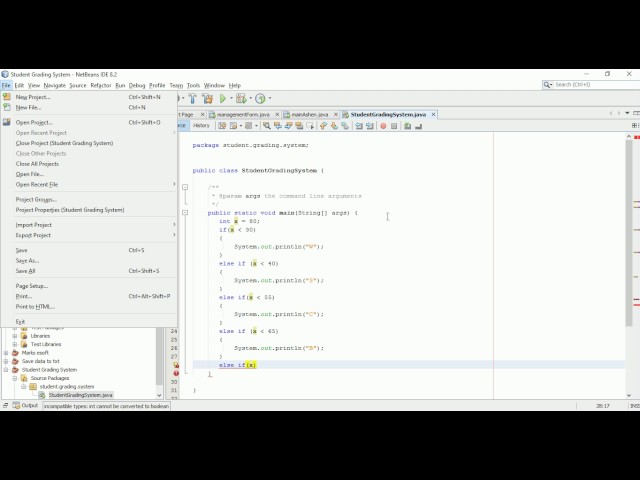Click the New Project icon in File menu
The image size is (640, 480).
7,97
